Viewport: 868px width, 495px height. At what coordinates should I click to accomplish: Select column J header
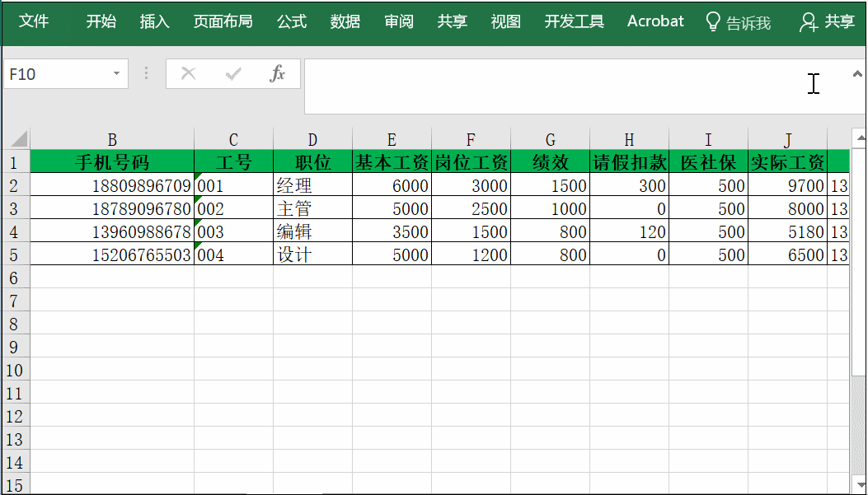pyautogui.click(x=788, y=139)
